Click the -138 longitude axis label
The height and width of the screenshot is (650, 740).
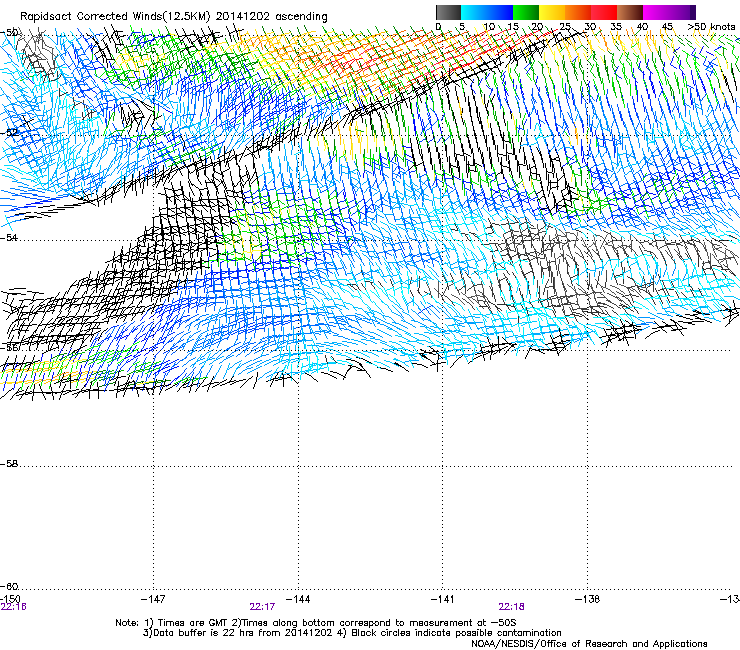(x=588, y=599)
